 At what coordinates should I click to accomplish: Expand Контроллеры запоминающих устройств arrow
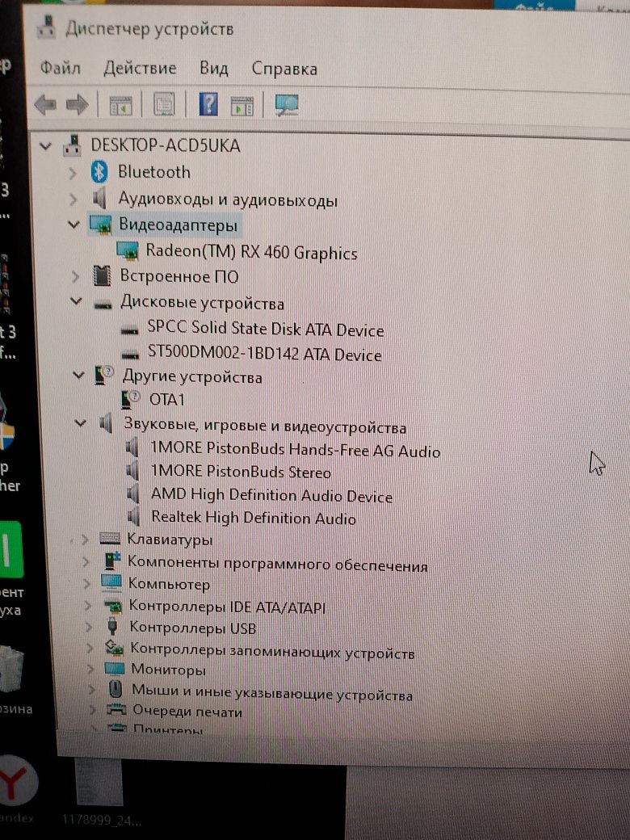(90, 649)
